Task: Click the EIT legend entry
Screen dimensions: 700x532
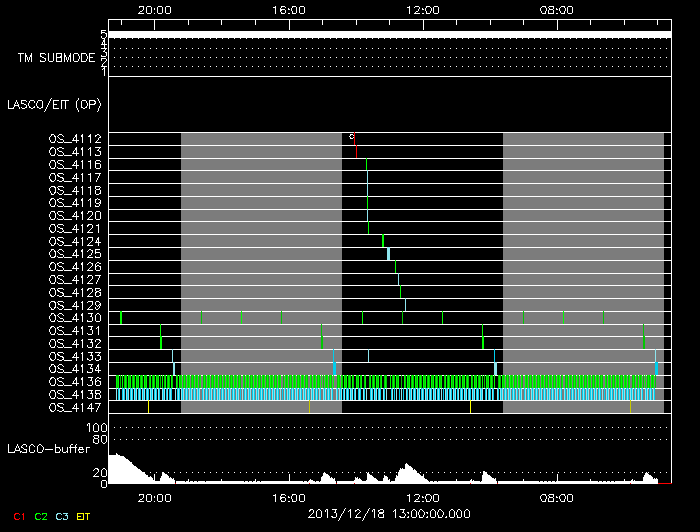Action: [84, 515]
